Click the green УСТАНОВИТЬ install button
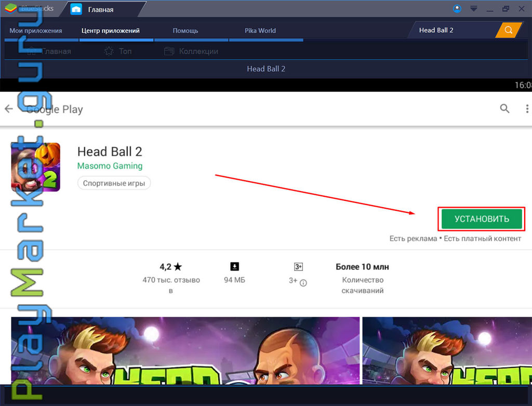The width and height of the screenshot is (532, 406). coord(482,219)
